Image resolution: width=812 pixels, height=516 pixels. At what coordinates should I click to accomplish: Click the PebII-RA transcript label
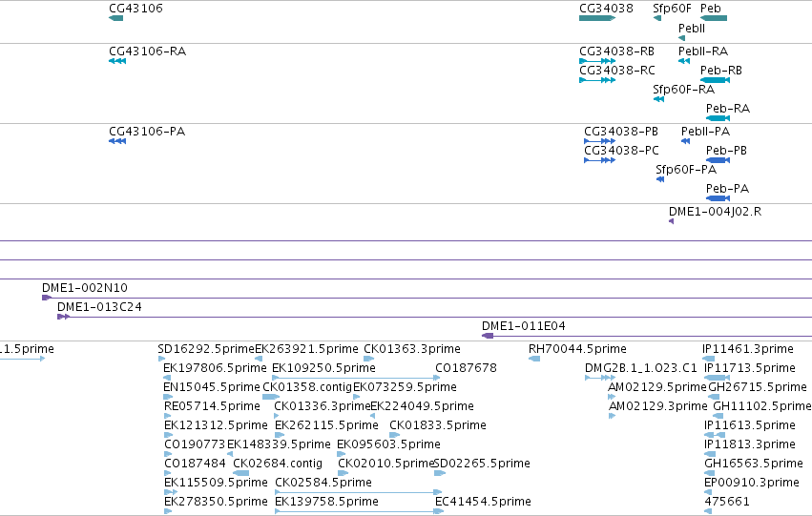click(702, 52)
